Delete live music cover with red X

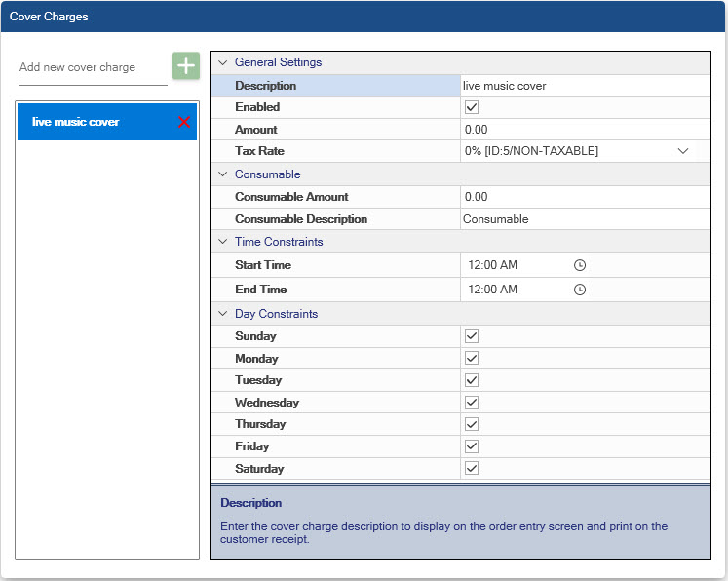click(184, 122)
